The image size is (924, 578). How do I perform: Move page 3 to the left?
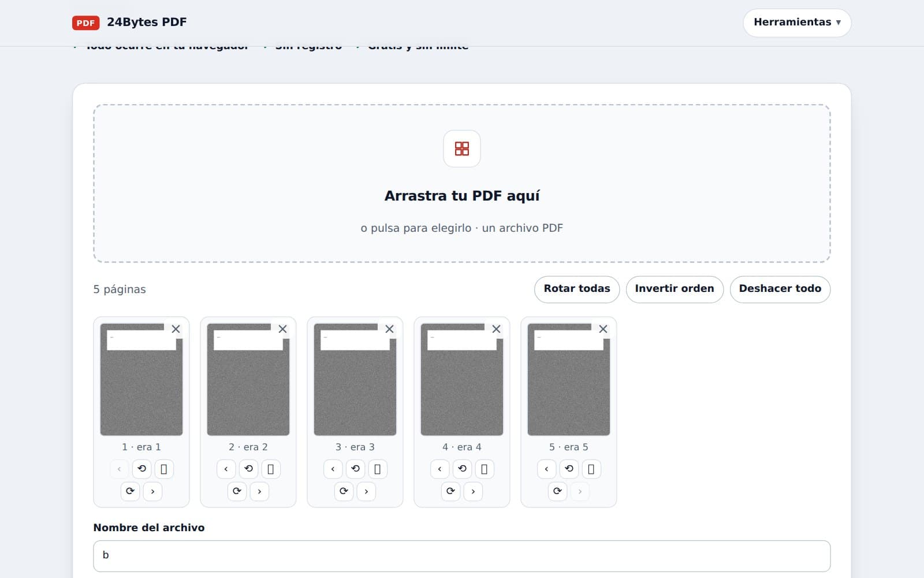point(333,469)
